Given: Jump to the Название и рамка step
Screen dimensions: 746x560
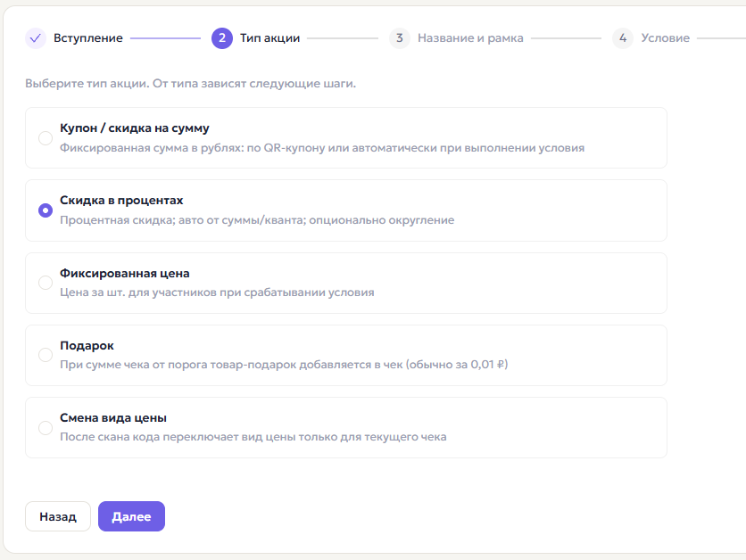Looking at the screenshot, I should click(470, 38).
